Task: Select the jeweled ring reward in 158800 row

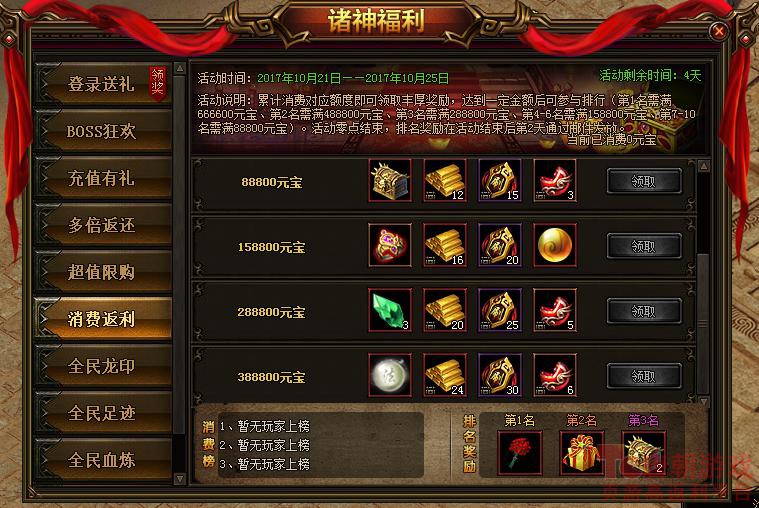Action: pyautogui.click(x=390, y=245)
